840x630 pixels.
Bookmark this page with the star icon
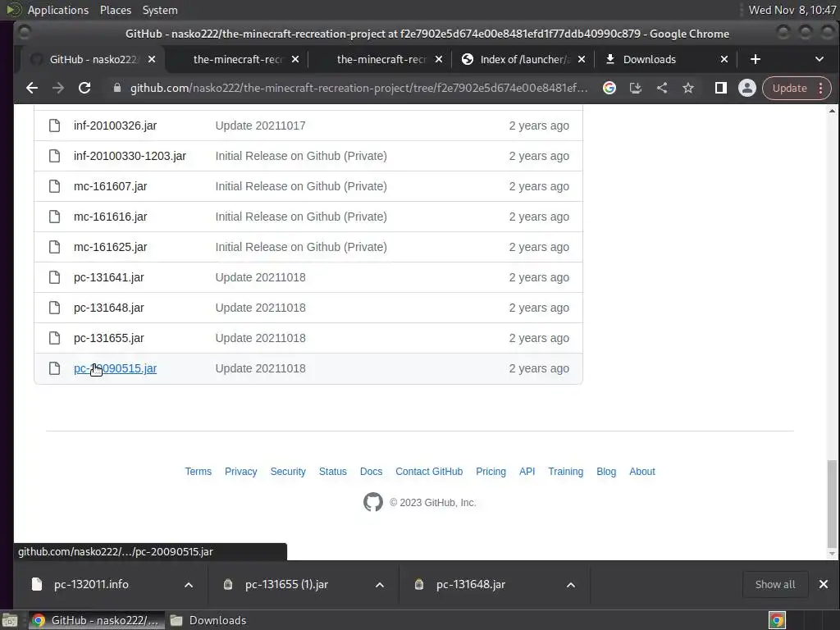tap(688, 88)
